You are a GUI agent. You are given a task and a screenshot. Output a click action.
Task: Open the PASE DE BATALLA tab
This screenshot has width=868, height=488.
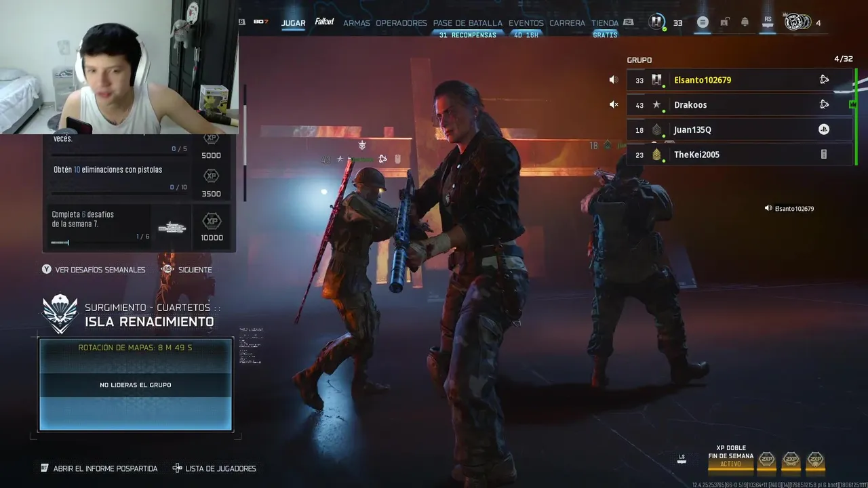(x=468, y=23)
